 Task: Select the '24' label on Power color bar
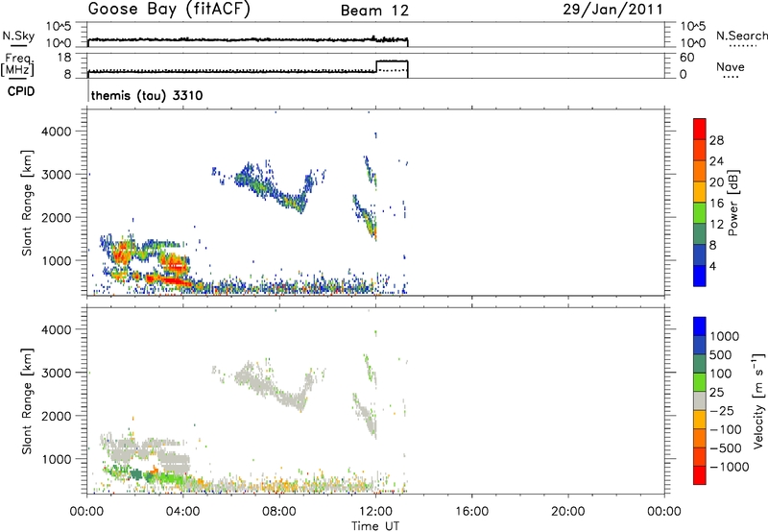pyautogui.click(x=716, y=161)
